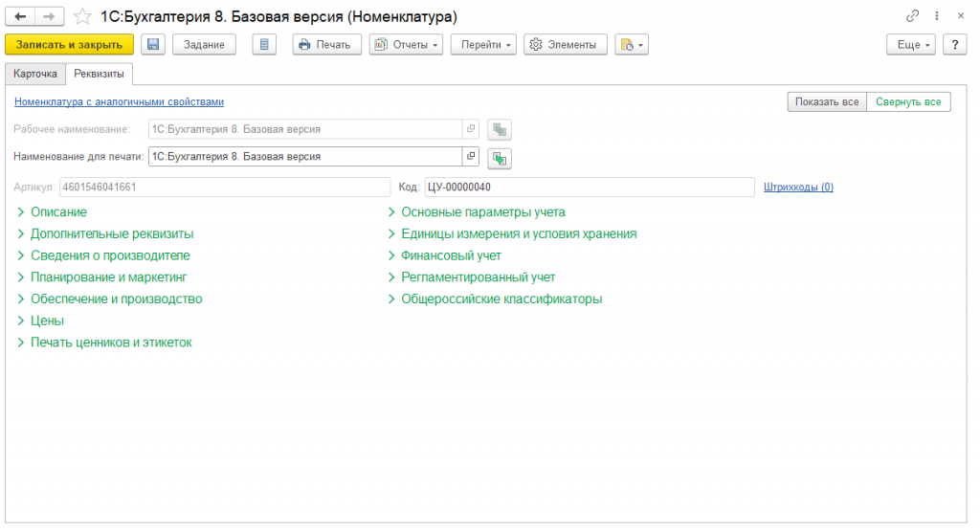Close the Номенклатура form

(x=961, y=16)
